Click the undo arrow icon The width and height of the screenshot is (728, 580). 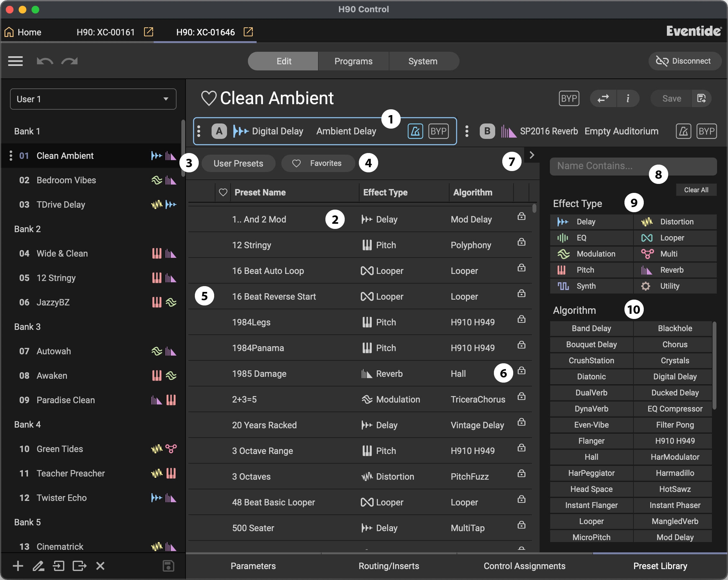pos(45,61)
